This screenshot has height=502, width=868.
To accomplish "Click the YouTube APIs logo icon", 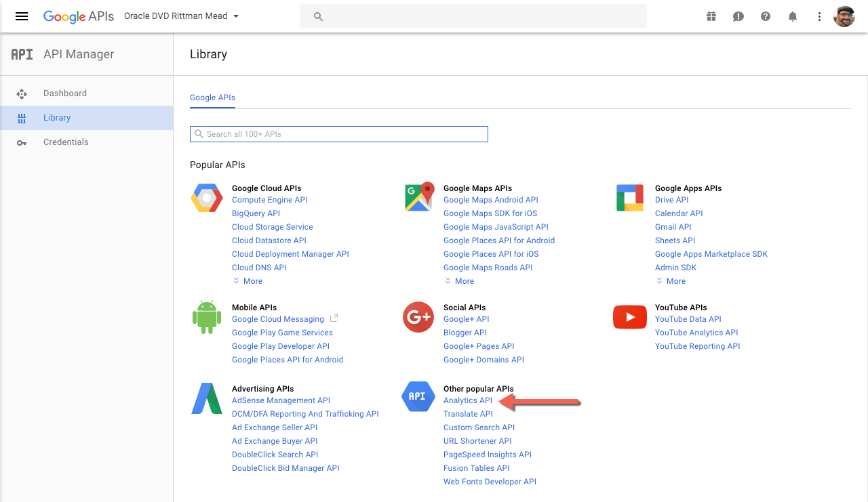I will click(629, 317).
